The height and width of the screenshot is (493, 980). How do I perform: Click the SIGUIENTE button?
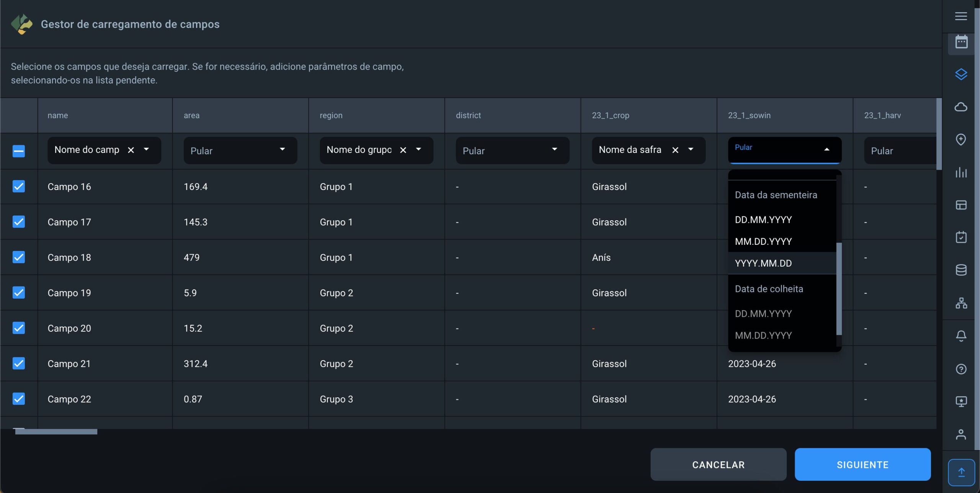coord(862,464)
